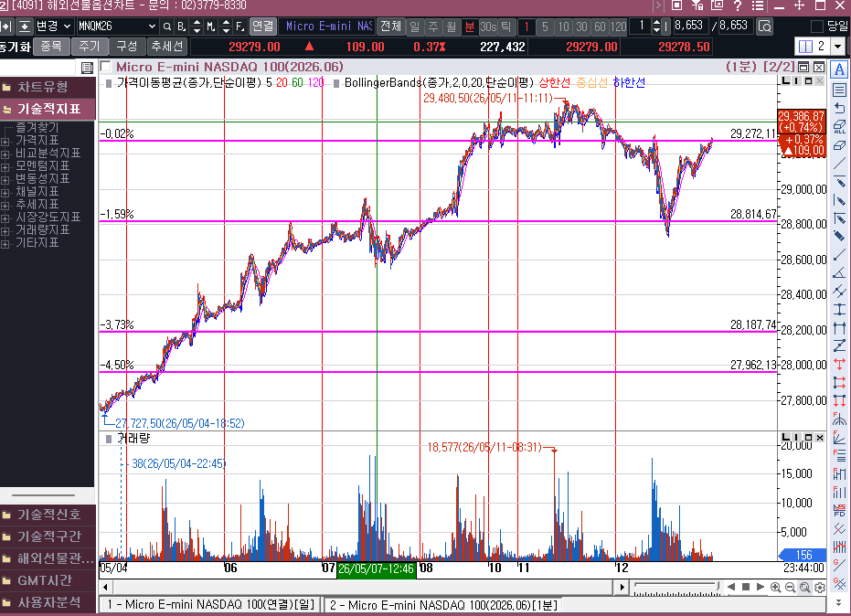
Task: Select the 120-minute interval button
Action: [618, 27]
